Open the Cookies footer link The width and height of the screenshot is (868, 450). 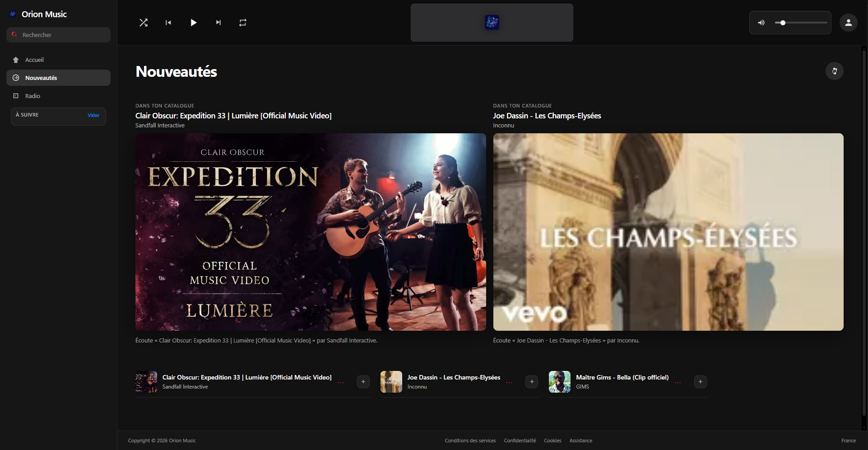point(552,441)
